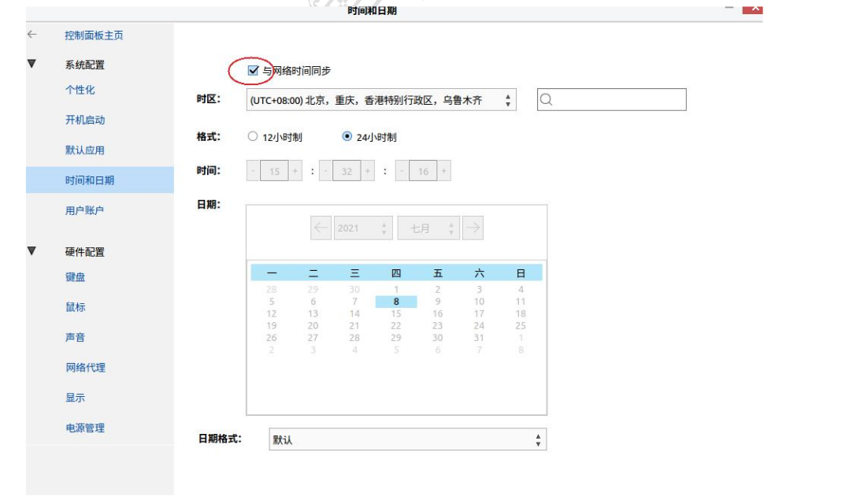Collapse the 系统配置 section triangle
864x504 pixels.
(x=32, y=64)
